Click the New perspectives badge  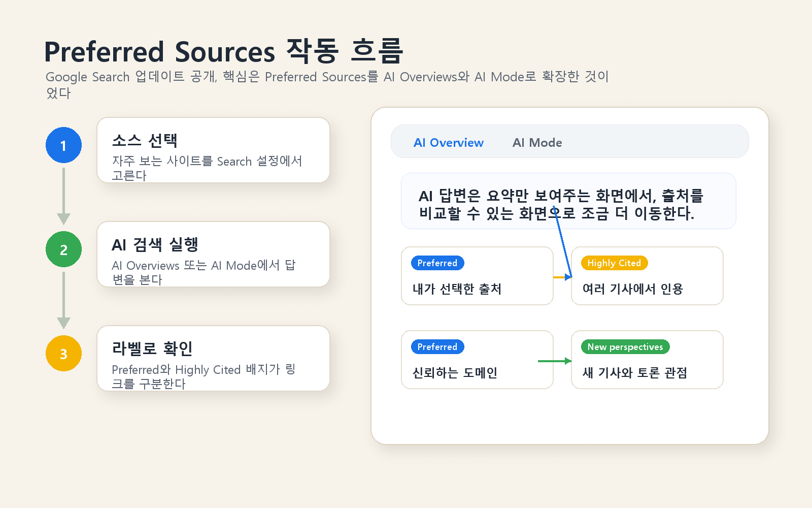[625, 347]
